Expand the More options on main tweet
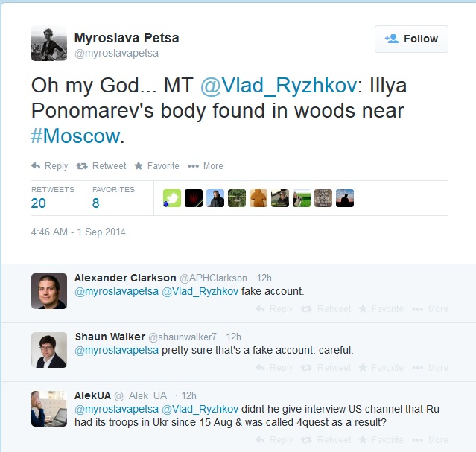The height and width of the screenshot is (452, 476). pos(206,166)
